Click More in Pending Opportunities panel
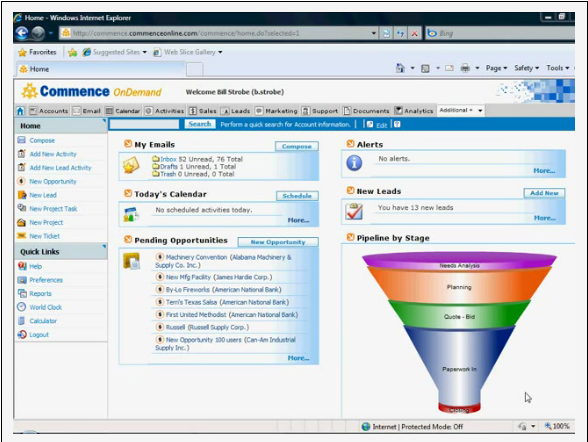 298,358
